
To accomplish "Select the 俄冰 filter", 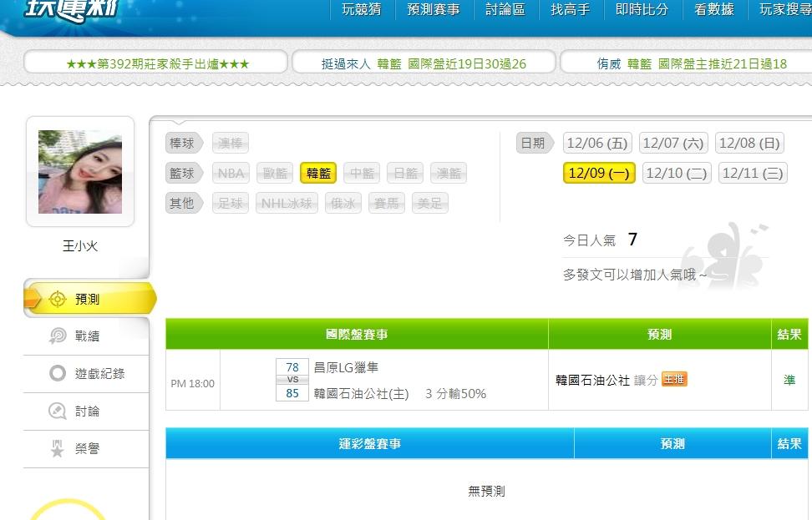I will click(343, 203).
